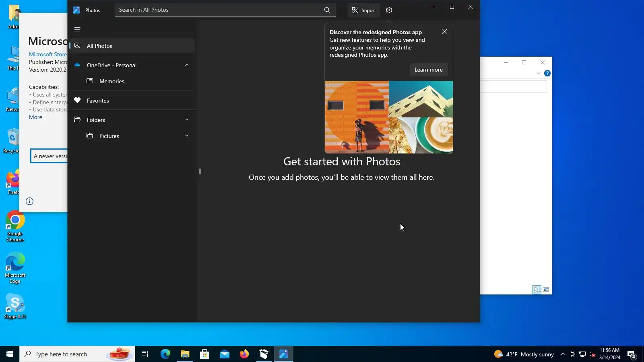Open Favorites in sidebar

coord(132,101)
